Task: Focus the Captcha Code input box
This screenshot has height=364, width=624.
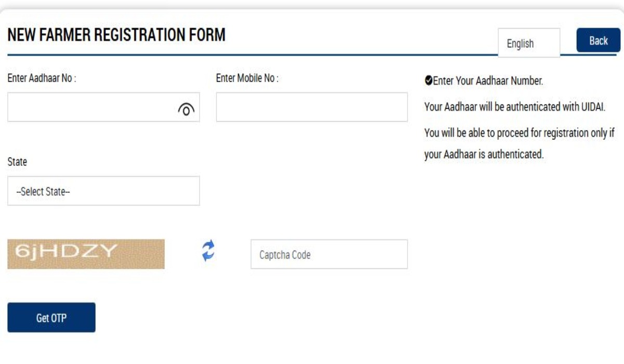Action: click(x=330, y=254)
